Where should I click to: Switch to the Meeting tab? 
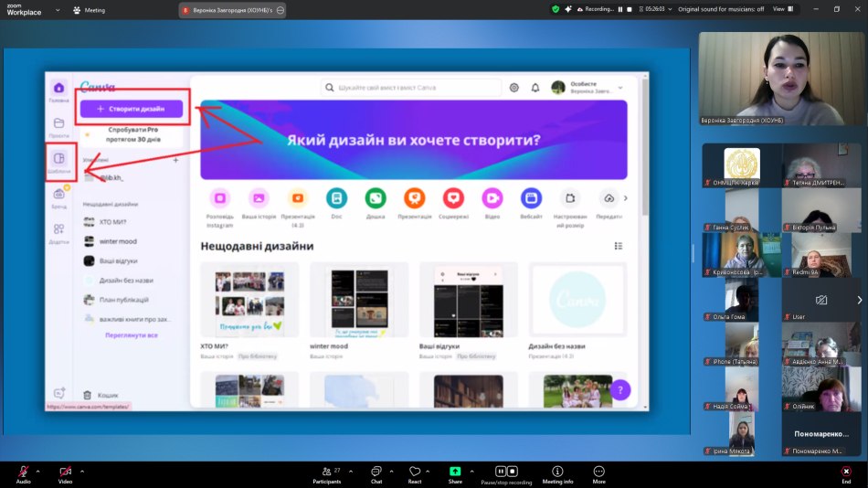tap(90, 10)
